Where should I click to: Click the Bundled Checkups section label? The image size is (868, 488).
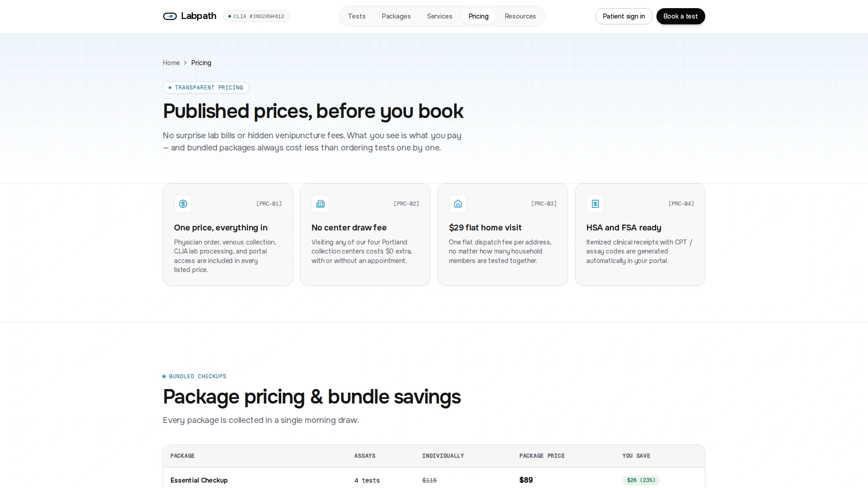tap(194, 376)
